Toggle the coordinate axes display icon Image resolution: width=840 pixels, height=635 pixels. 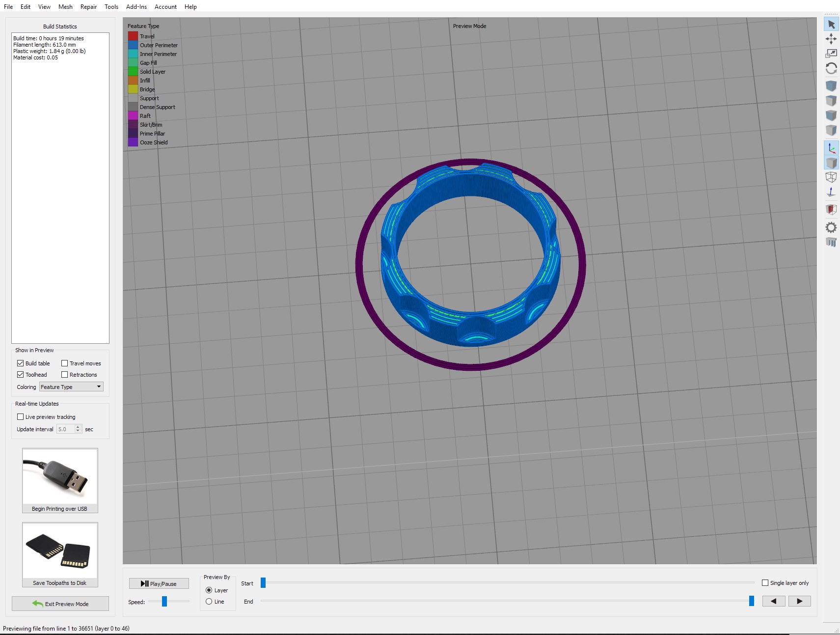tap(831, 148)
